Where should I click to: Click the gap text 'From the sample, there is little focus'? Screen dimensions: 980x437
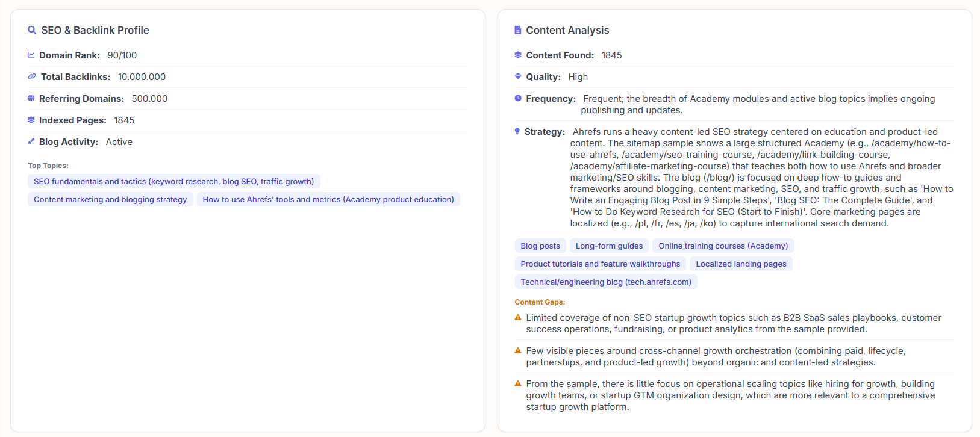coord(731,395)
